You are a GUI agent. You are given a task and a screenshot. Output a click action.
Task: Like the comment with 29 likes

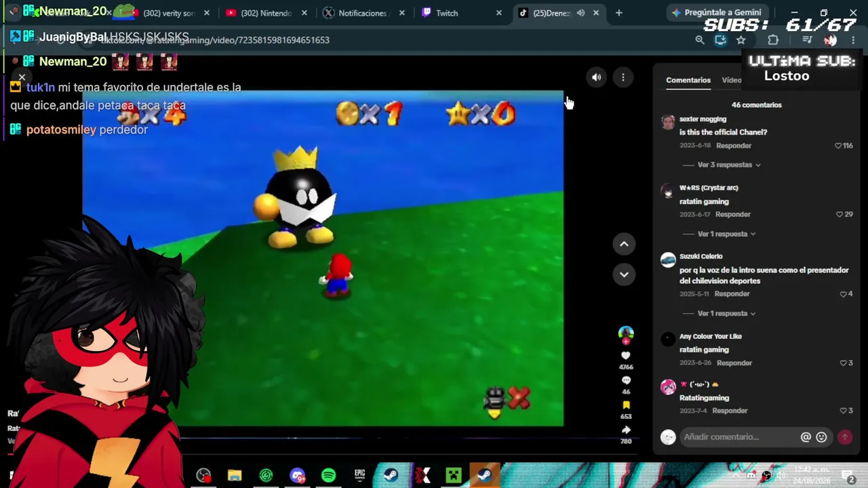click(x=840, y=214)
